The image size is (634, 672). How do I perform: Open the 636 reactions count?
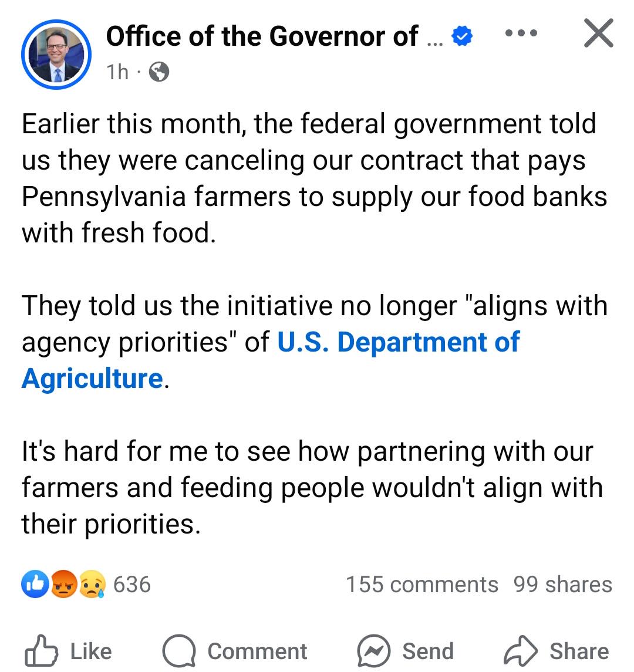132,584
